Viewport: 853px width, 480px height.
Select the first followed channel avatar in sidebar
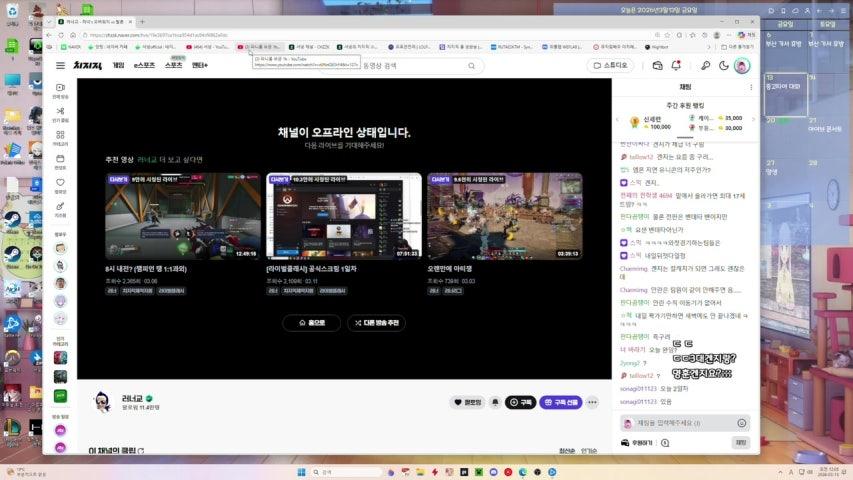point(60,248)
